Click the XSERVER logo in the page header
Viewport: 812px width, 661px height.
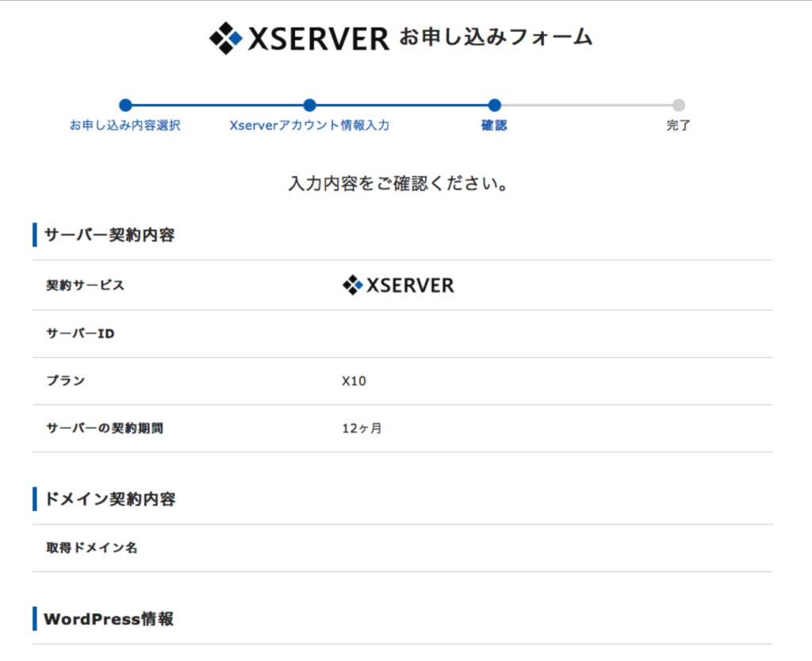pyautogui.click(x=299, y=38)
